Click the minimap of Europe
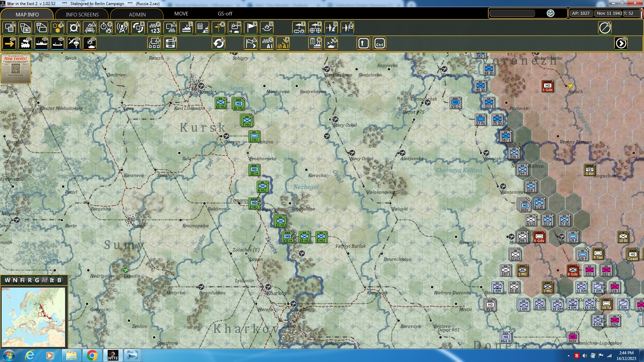 point(34,317)
